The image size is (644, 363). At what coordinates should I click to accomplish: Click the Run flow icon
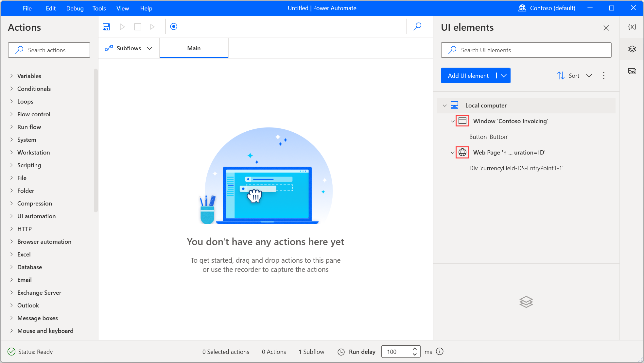122,26
